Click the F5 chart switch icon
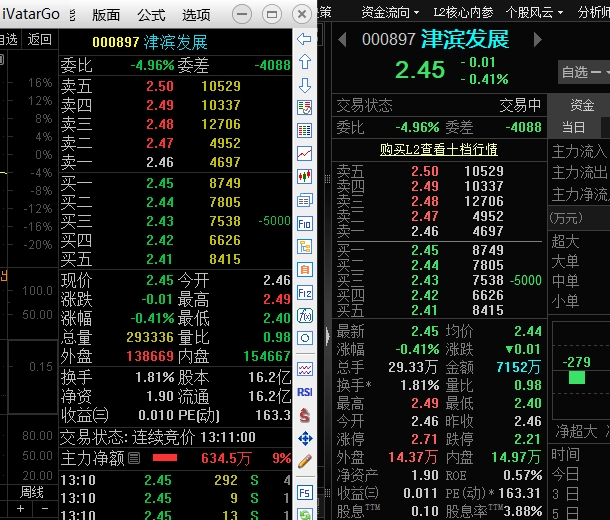The image size is (610, 520). (304, 493)
